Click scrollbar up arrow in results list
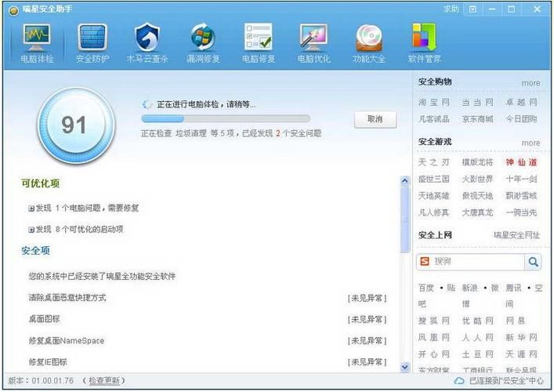The image size is (554, 392). [x=405, y=180]
